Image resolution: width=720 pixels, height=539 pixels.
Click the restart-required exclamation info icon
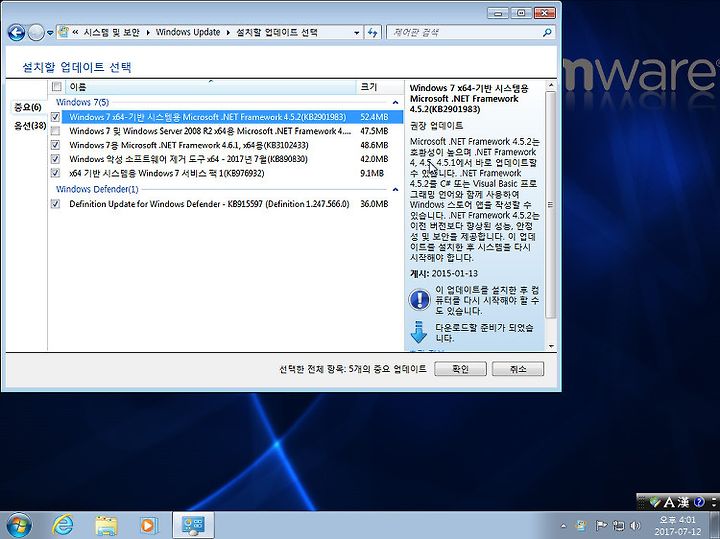419,300
